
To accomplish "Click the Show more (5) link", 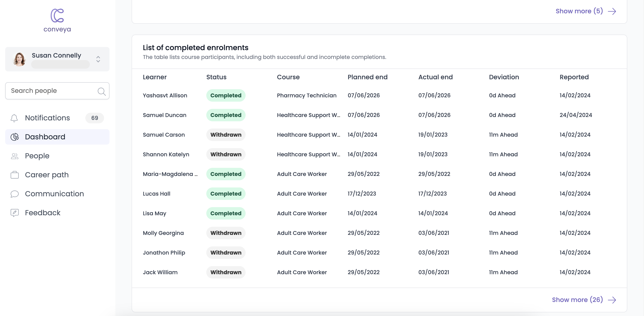I will click(x=579, y=11).
